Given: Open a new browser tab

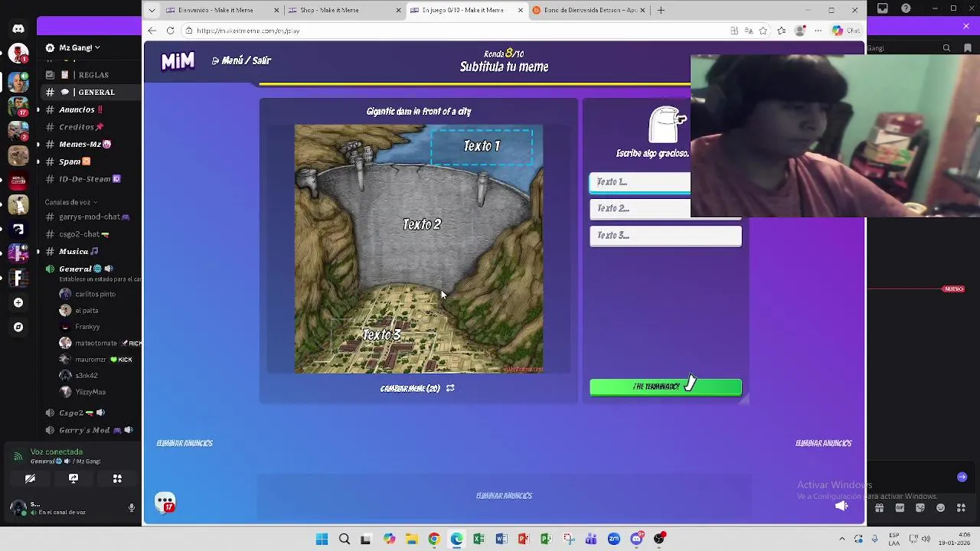Looking at the screenshot, I should pos(661,10).
